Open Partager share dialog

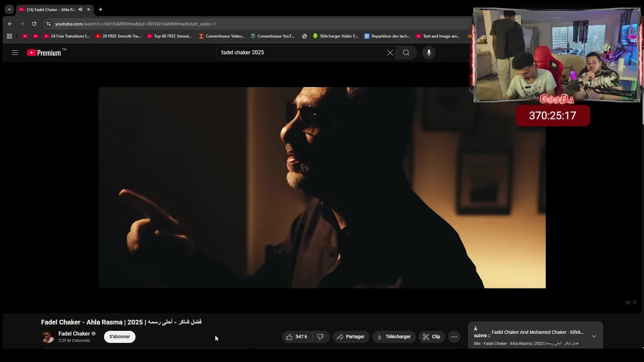pyautogui.click(x=351, y=337)
